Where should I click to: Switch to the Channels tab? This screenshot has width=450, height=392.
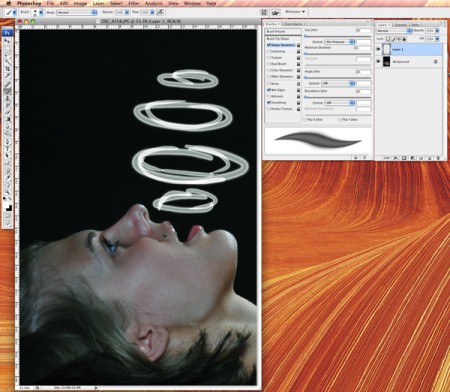pyautogui.click(x=400, y=25)
